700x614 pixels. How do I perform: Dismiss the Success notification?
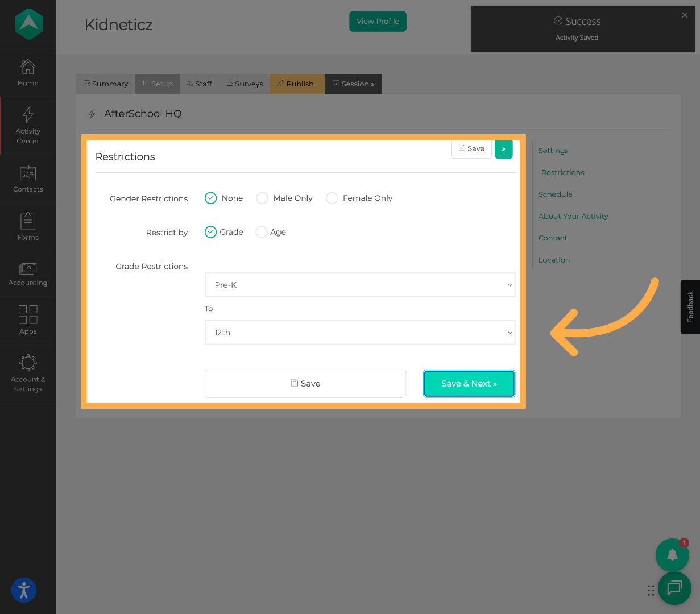click(x=685, y=15)
